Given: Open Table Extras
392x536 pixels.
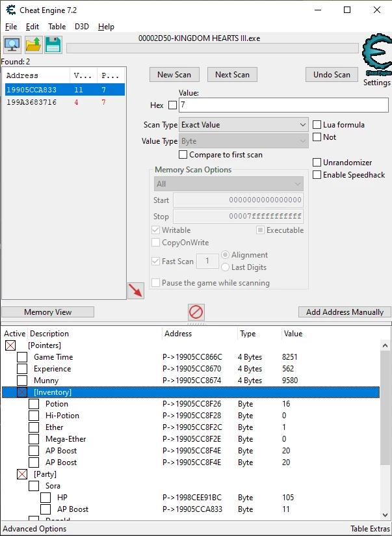Looking at the screenshot, I should 370,529.
